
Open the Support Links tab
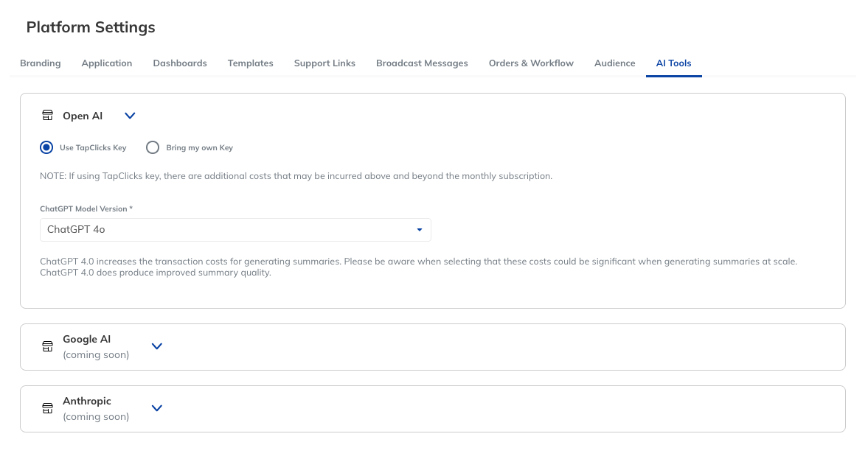point(324,63)
